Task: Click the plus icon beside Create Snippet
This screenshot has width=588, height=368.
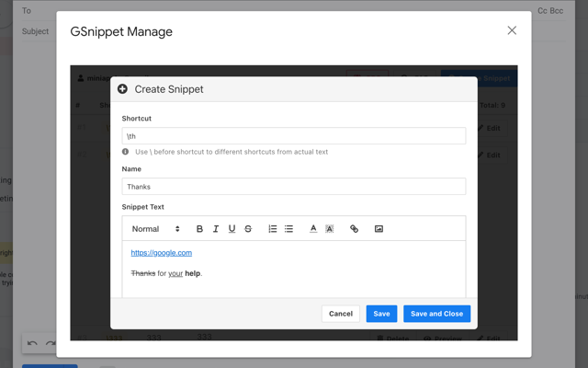Action: point(122,89)
